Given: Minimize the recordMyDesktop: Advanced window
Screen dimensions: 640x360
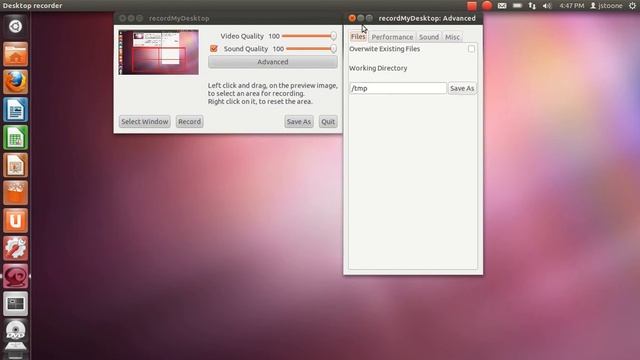Looking at the screenshot, I should click(360, 18).
